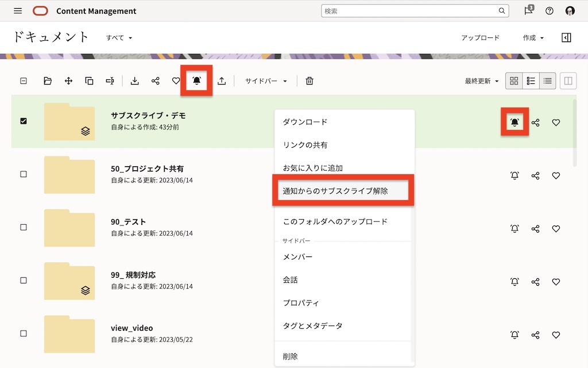Tick the checkbox for 99_ 規制対応
This screenshot has height=368, width=588.
(x=24, y=281)
